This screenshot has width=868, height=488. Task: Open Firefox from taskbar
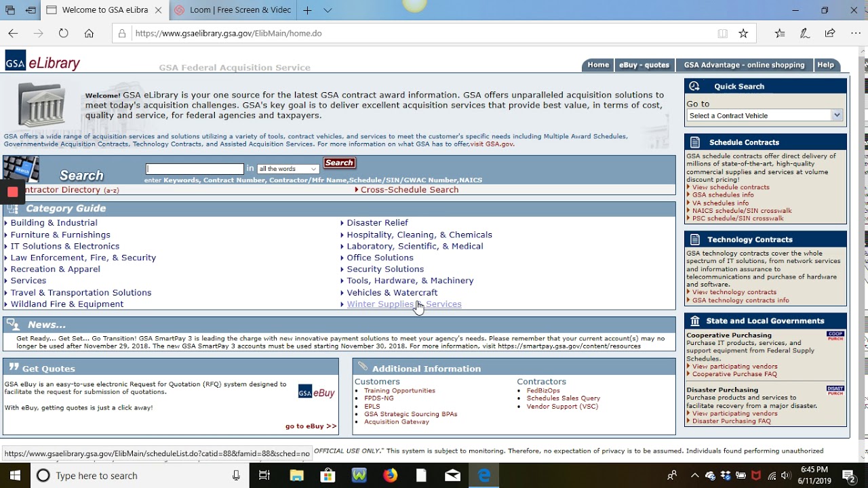click(x=390, y=476)
